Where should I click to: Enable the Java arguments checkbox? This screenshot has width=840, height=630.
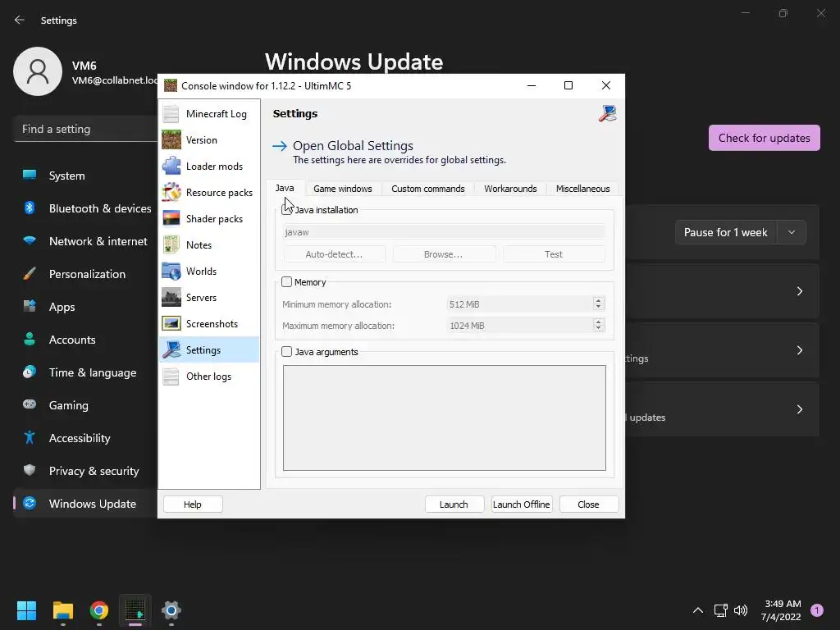[286, 351]
